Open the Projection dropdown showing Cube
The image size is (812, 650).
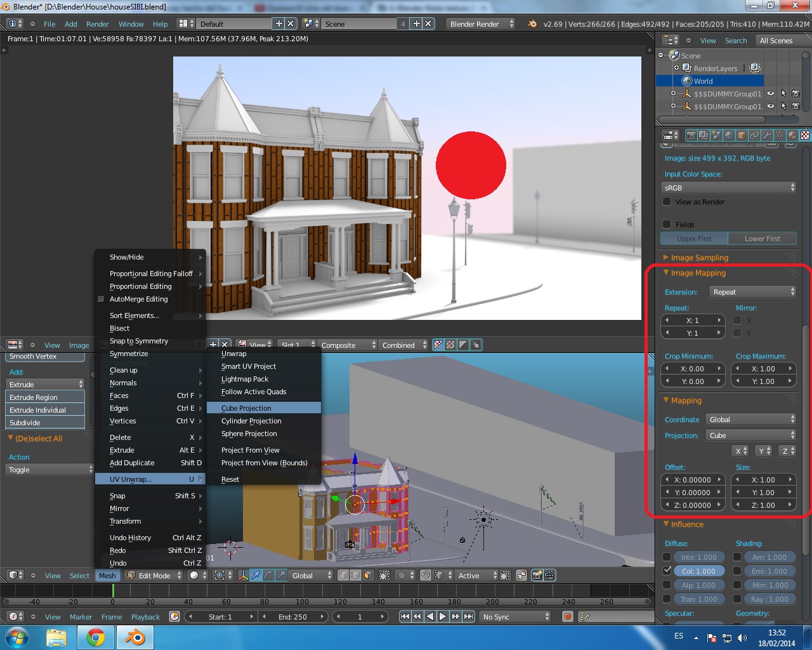750,435
